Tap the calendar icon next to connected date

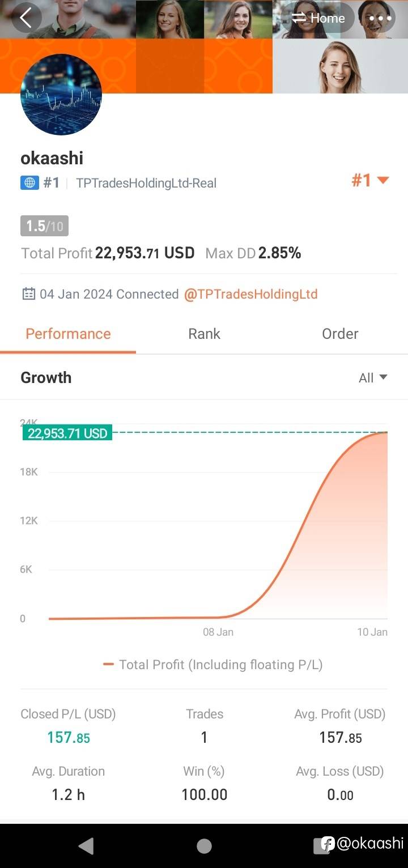pos(28,294)
